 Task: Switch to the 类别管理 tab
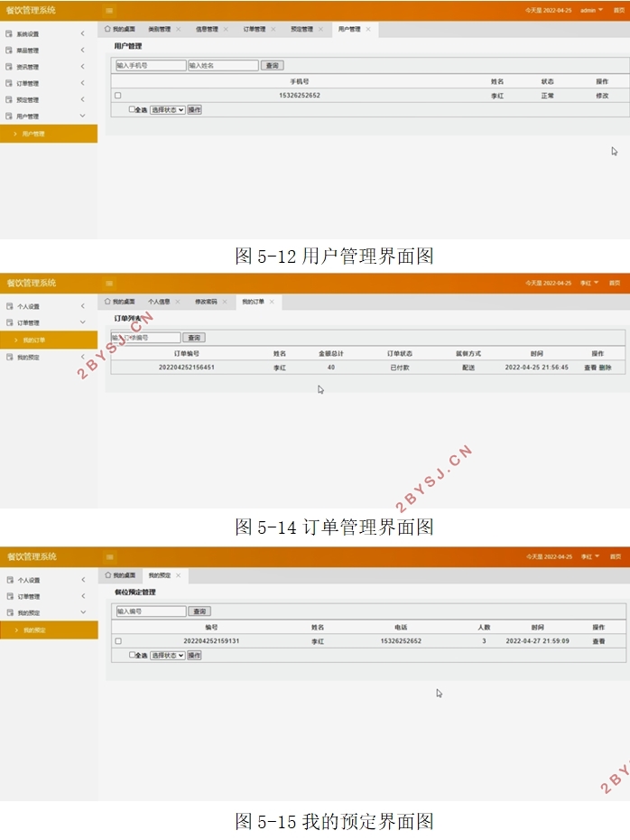pyautogui.click(x=159, y=29)
